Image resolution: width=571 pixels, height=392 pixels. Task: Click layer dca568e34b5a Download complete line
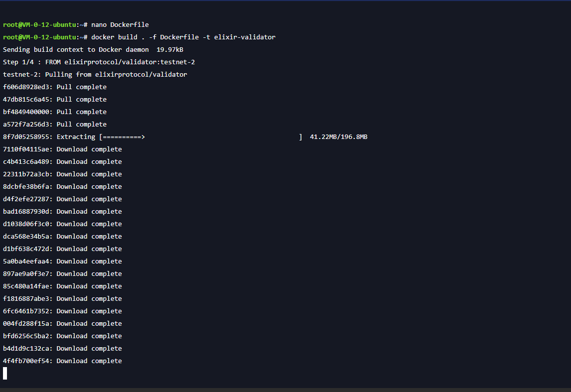pyautogui.click(x=62, y=236)
